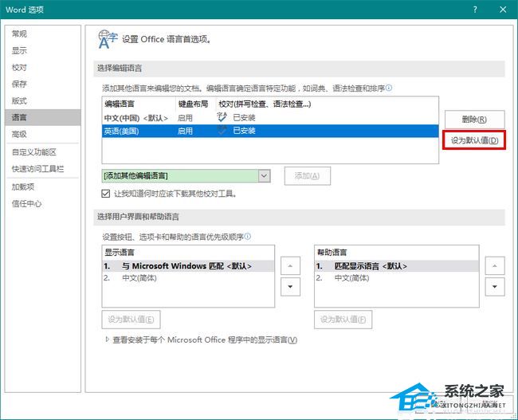The image size is (518, 420).
Task: Click the 删除(R) button
Action: [474, 120]
